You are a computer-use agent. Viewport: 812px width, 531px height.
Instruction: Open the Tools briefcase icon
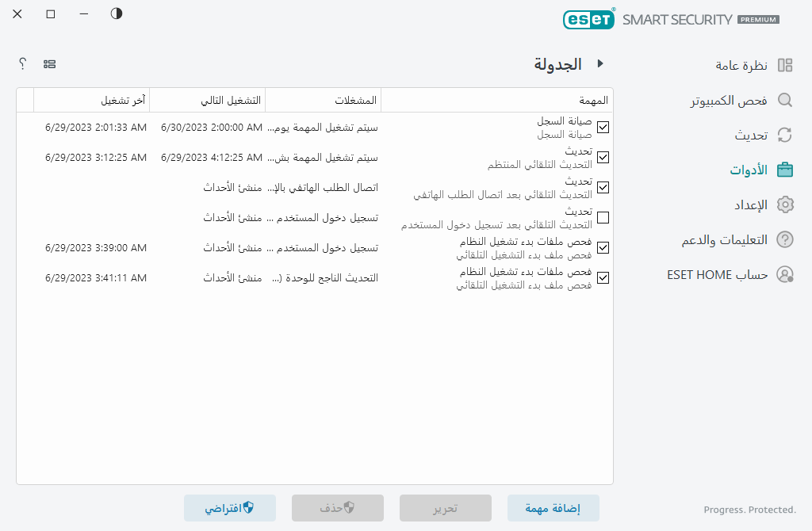(785, 169)
